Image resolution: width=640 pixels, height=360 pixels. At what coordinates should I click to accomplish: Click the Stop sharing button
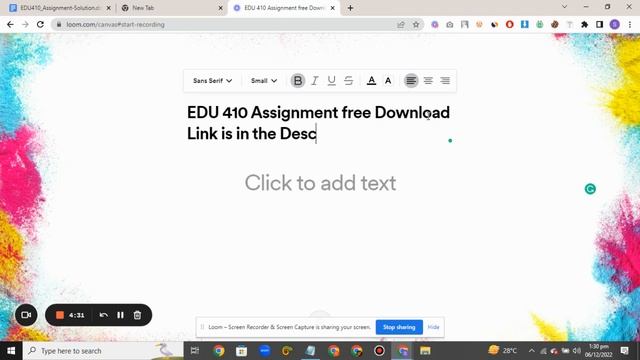(399, 327)
